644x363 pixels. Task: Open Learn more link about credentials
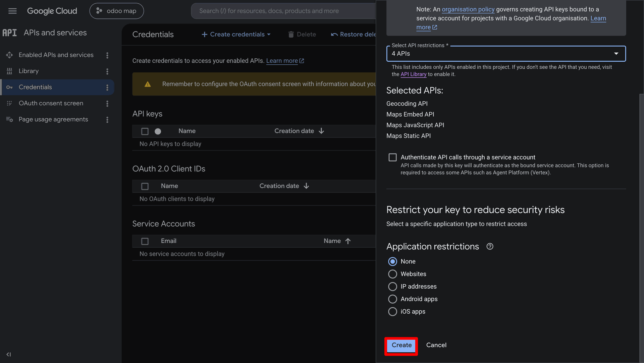(285, 61)
